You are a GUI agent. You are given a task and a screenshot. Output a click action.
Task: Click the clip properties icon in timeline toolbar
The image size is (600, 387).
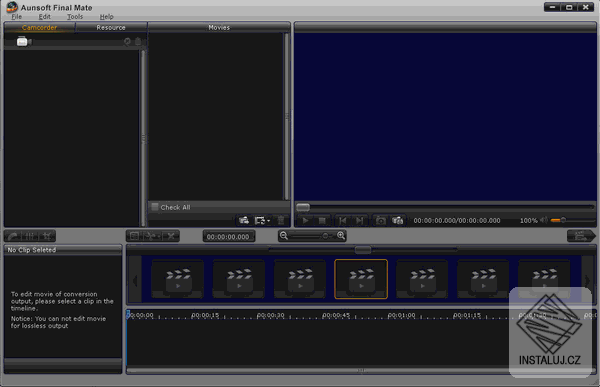(x=134, y=236)
